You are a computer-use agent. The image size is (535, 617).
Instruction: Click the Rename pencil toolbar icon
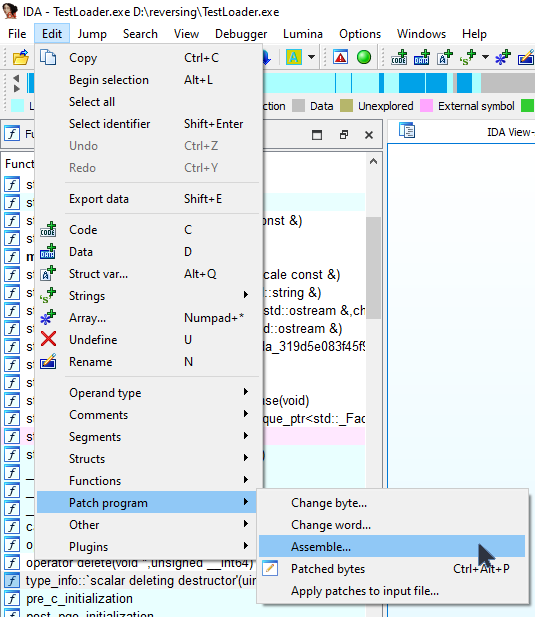click(x=526, y=57)
